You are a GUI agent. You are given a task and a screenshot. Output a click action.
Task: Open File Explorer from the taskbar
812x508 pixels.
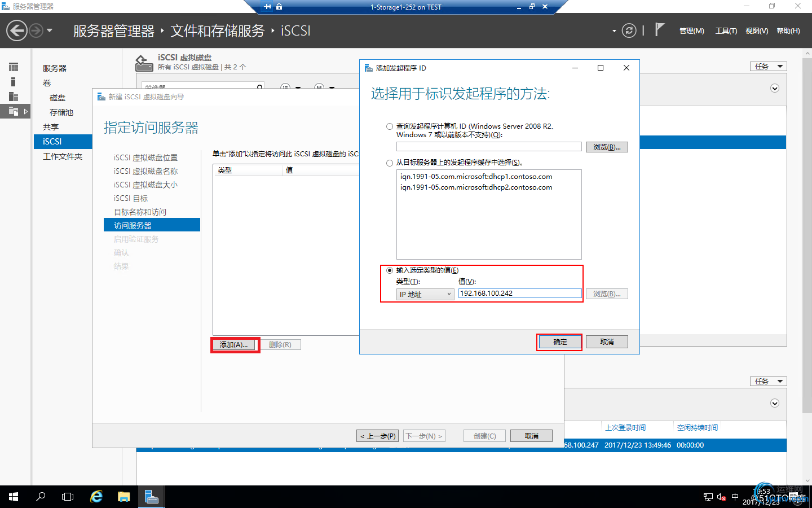pyautogui.click(x=123, y=497)
